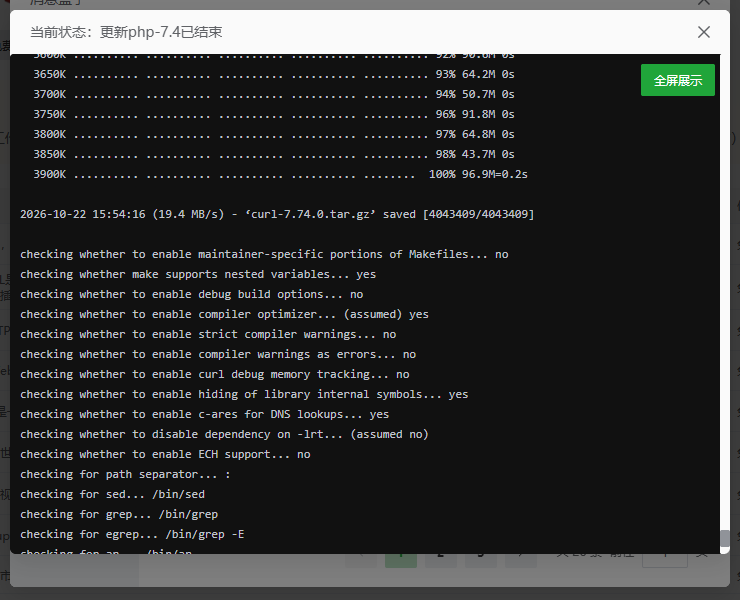This screenshot has height=600, width=740.
Task: Click the hiding of library internal symbols line
Action: coord(244,394)
